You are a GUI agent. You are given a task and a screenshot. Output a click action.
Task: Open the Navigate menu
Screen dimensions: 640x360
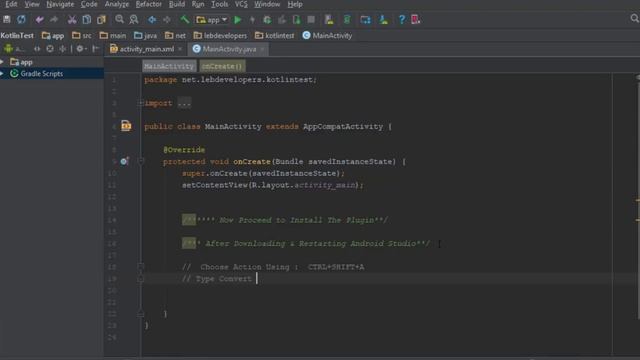tap(60, 4)
